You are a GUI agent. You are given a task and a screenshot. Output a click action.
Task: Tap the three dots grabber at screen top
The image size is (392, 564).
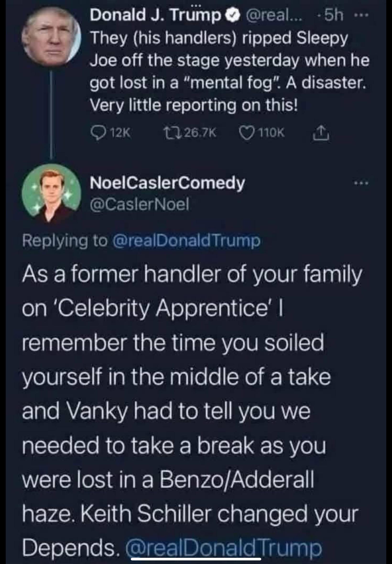pyautogui.click(x=196, y=5)
